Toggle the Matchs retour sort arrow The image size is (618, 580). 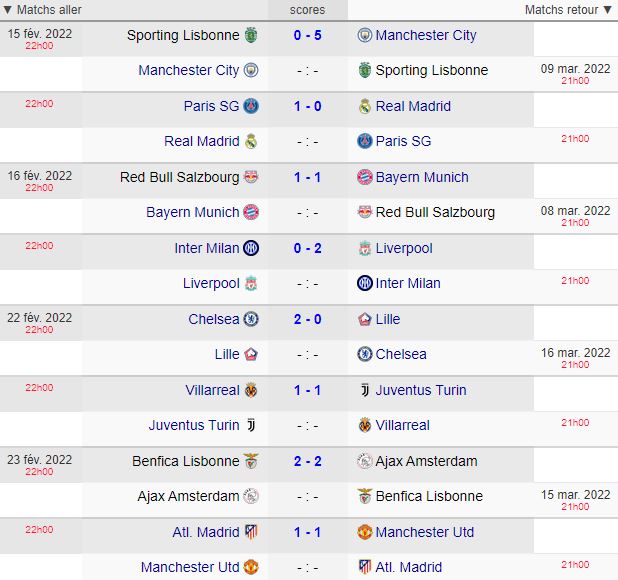point(607,10)
